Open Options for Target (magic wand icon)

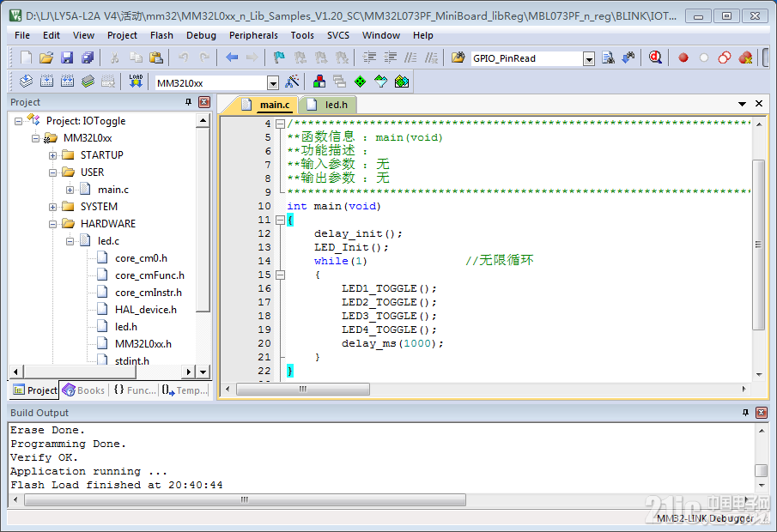click(293, 82)
